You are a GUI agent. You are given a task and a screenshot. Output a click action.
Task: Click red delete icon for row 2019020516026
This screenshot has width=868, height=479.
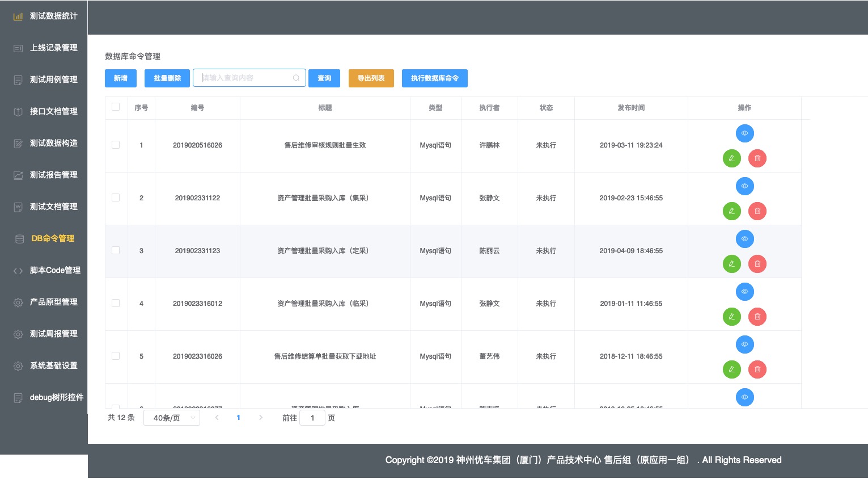point(757,158)
